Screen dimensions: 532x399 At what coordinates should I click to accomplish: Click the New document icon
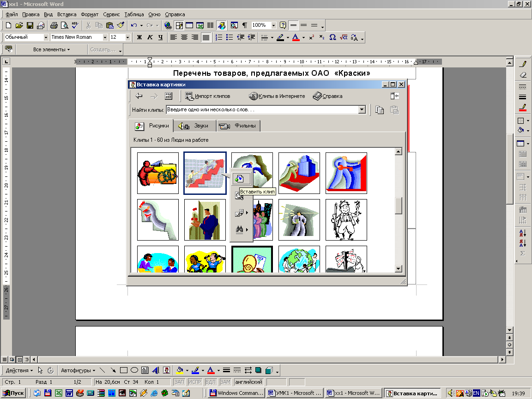pos(9,25)
